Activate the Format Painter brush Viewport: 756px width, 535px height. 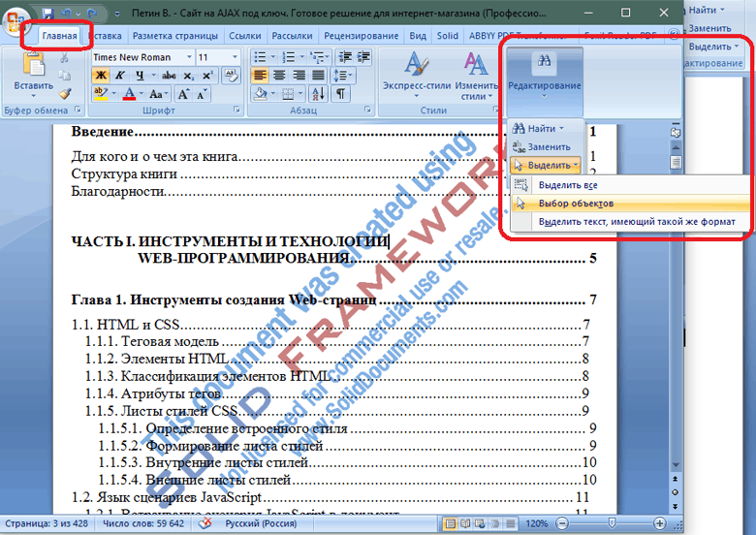65,93
